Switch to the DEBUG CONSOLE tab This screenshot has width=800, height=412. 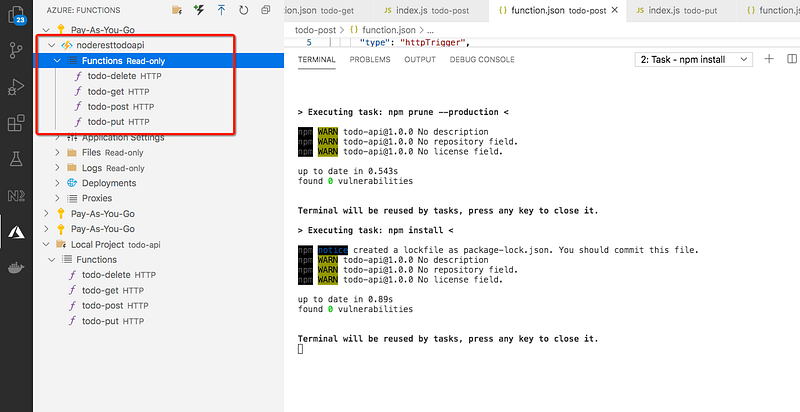(x=482, y=60)
